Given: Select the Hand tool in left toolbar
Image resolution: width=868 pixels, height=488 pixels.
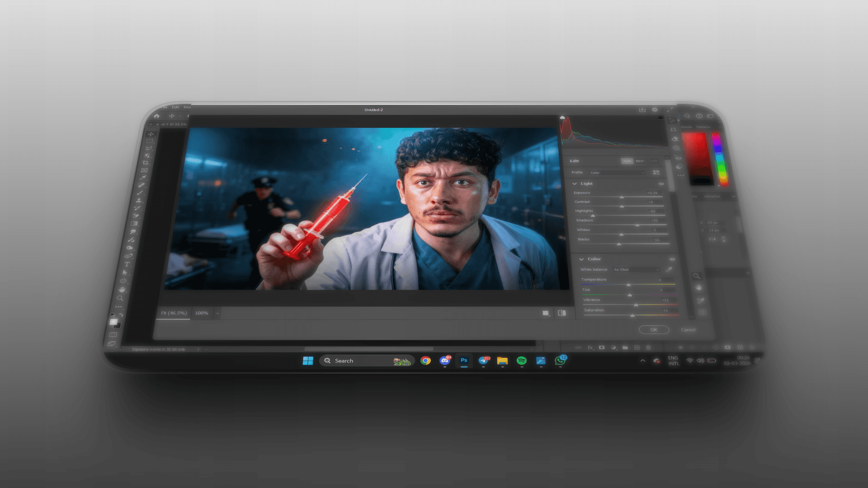Looking at the screenshot, I should click(x=122, y=289).
